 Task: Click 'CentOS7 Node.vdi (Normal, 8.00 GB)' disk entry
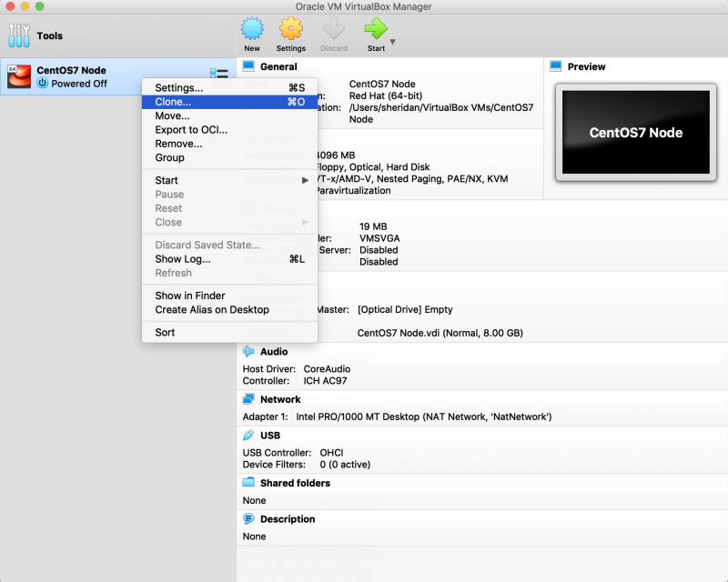point(440,333)
